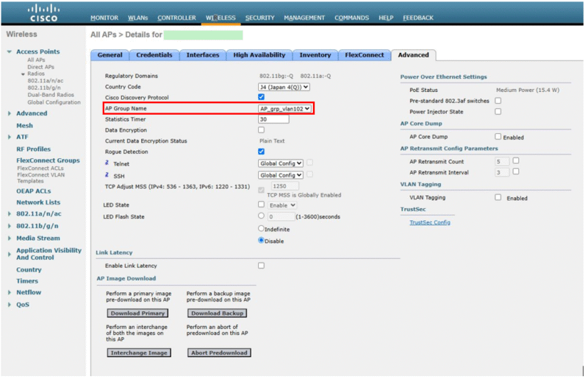Expand the ATF sidebar arrow
This screenshot has width=588, height=379.
click(x=10, y=137)
